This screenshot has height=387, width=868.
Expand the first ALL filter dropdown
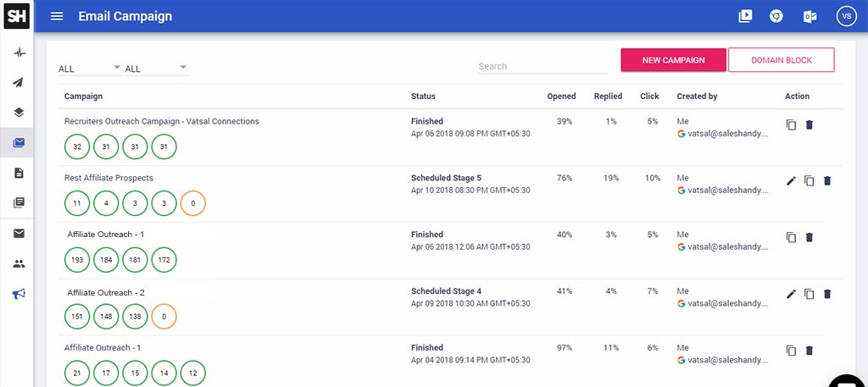tap(90, 68)
